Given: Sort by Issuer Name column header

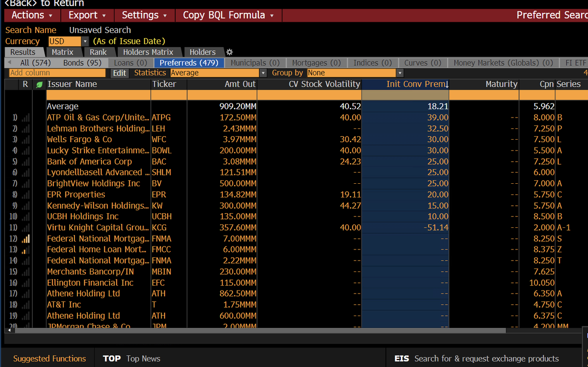Looking at the screenshot, I should [98, 84].
